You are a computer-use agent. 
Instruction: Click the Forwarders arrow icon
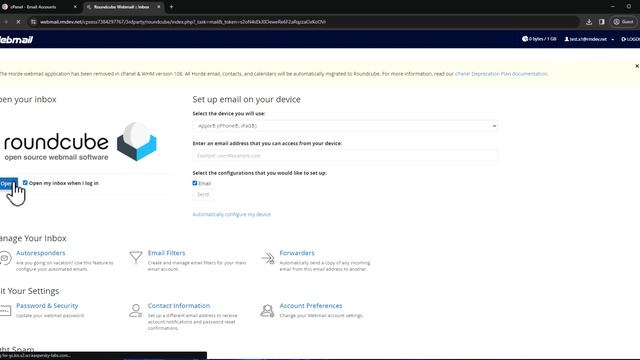coord(268,258)
